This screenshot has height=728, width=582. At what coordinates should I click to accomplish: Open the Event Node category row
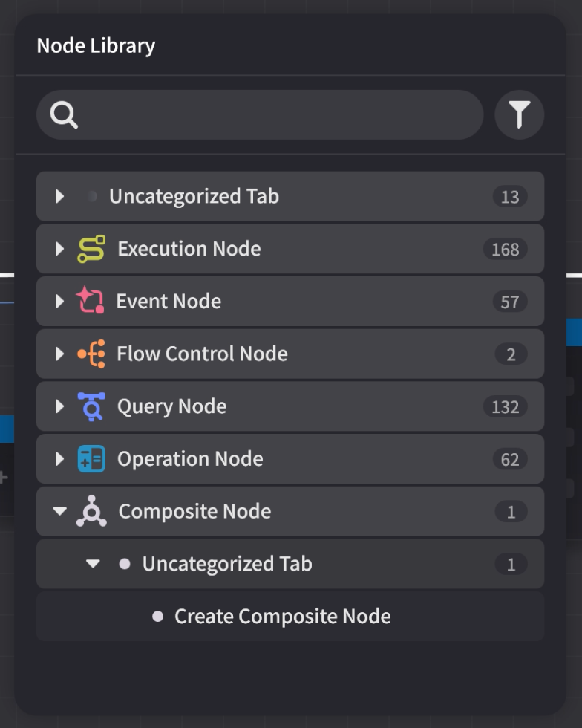[290, 302]
